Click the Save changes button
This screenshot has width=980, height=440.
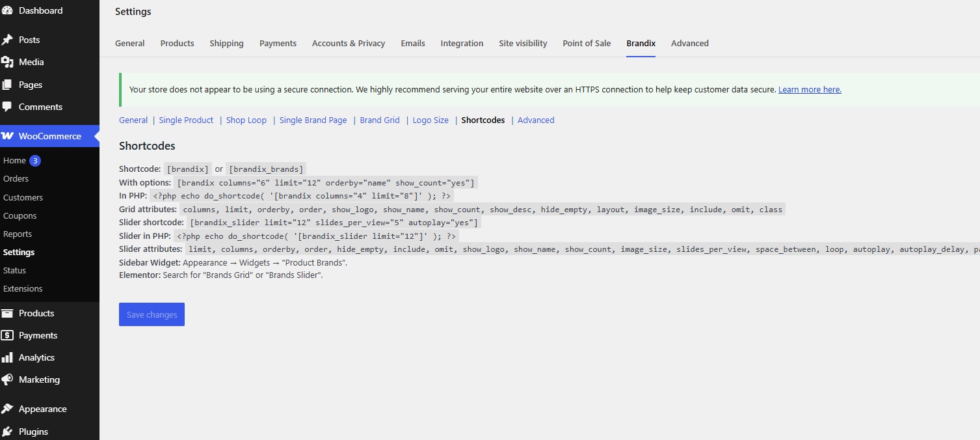(152, 314)
